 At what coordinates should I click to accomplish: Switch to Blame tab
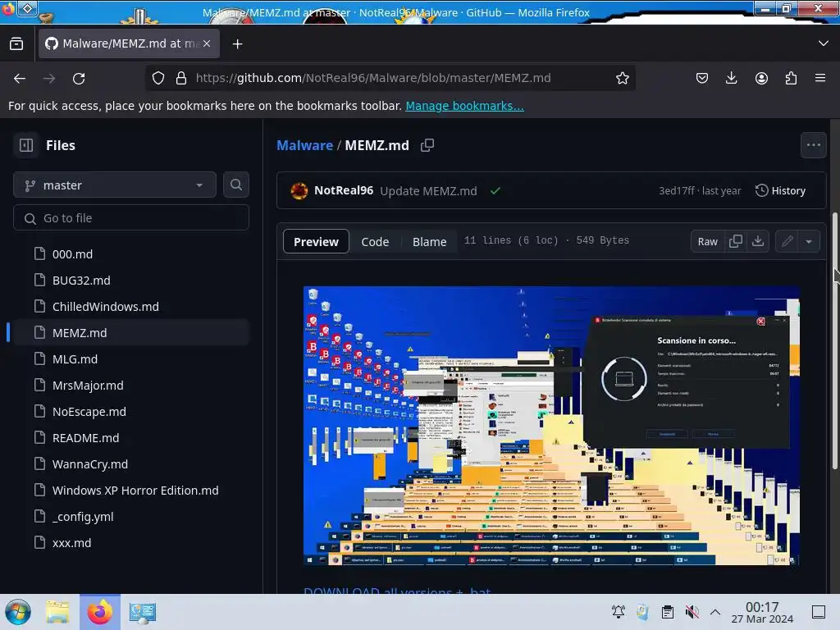(429, 242)
